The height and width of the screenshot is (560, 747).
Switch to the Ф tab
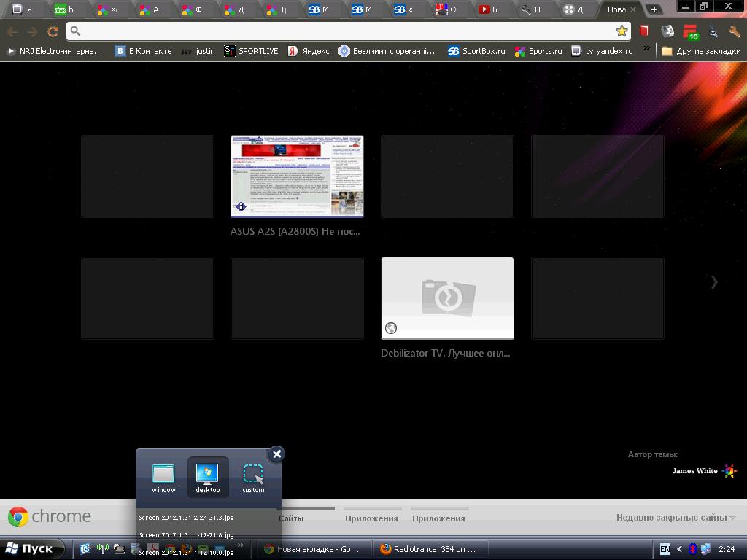193,9
